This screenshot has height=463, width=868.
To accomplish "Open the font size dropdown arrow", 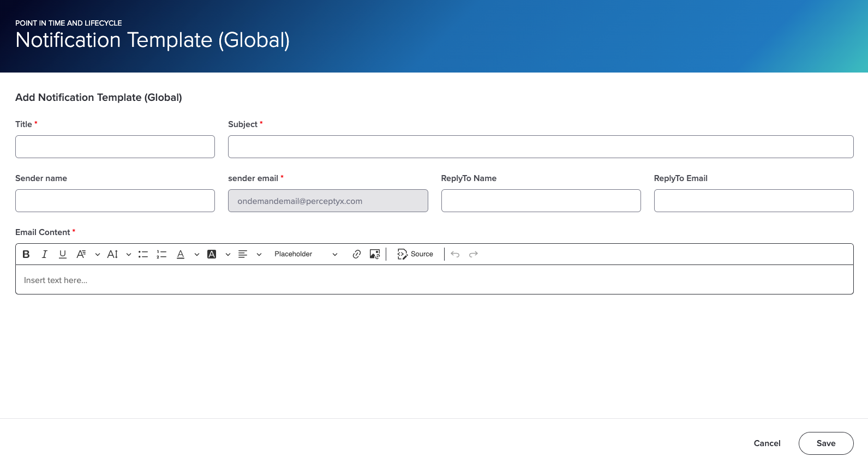I will 129,254.
